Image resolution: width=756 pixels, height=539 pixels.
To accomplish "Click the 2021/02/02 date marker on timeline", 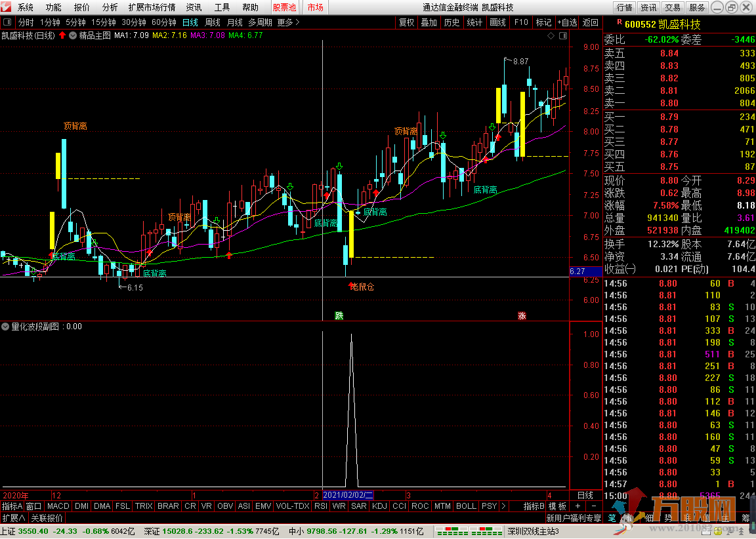I will [x=348, y=495].
